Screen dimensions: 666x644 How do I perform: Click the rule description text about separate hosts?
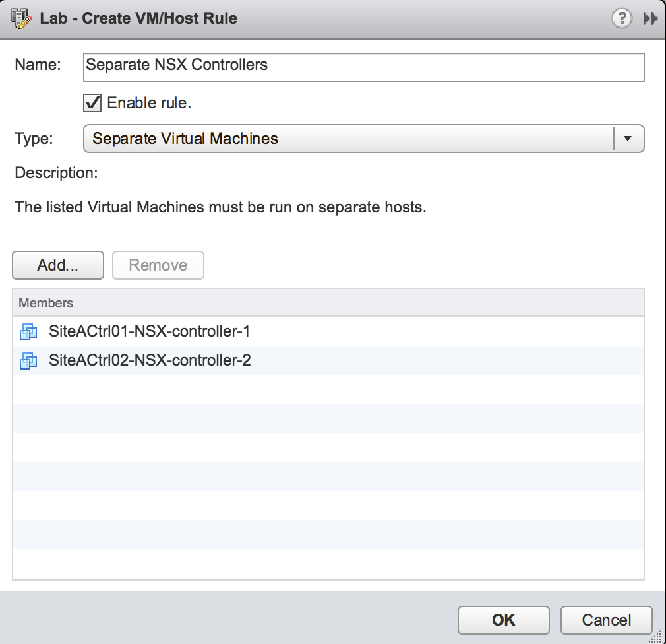(x=220, y=207)
